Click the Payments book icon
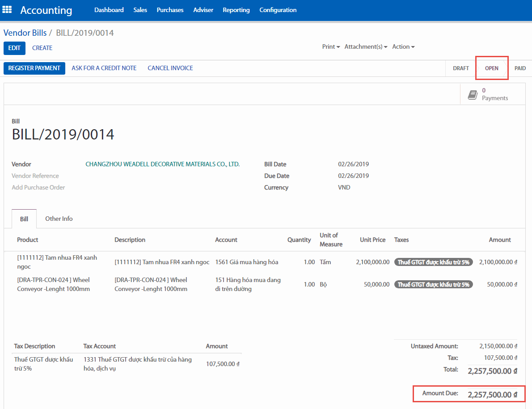532x409 pixels. (x=473, y=95)
